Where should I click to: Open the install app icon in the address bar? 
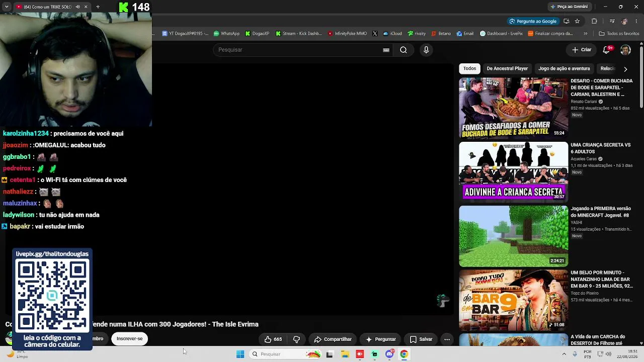pos(567,21)
